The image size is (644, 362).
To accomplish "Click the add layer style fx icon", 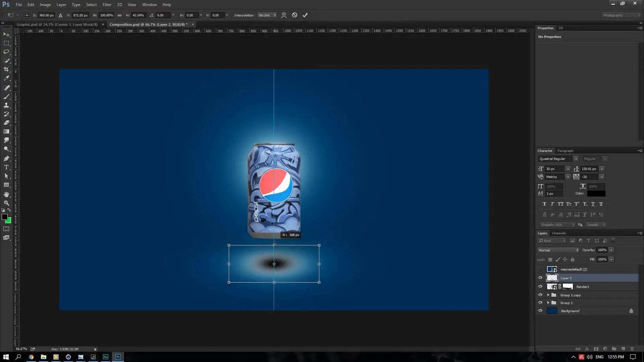I will (x=587, y=349).
